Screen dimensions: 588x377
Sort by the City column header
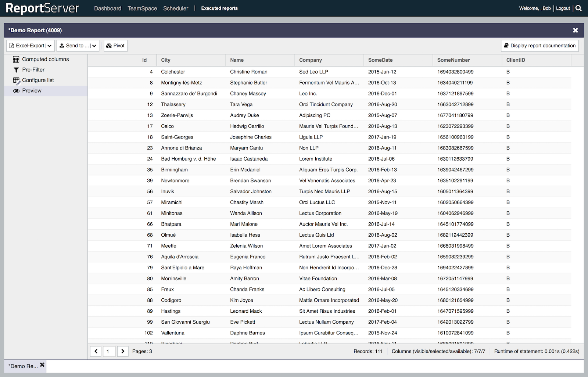click(x=191, y=60)
